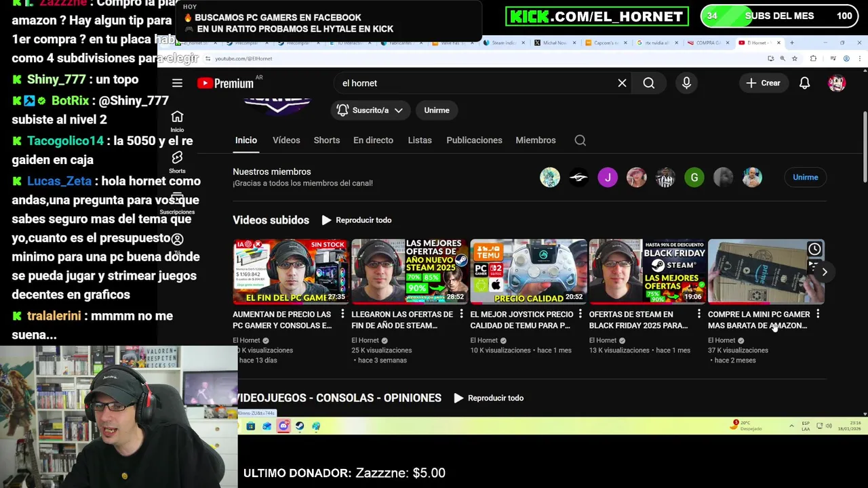Screen dimensions: 868x488
Task: Switch to the Vídeos channel tab
Action: click(286, 140)
